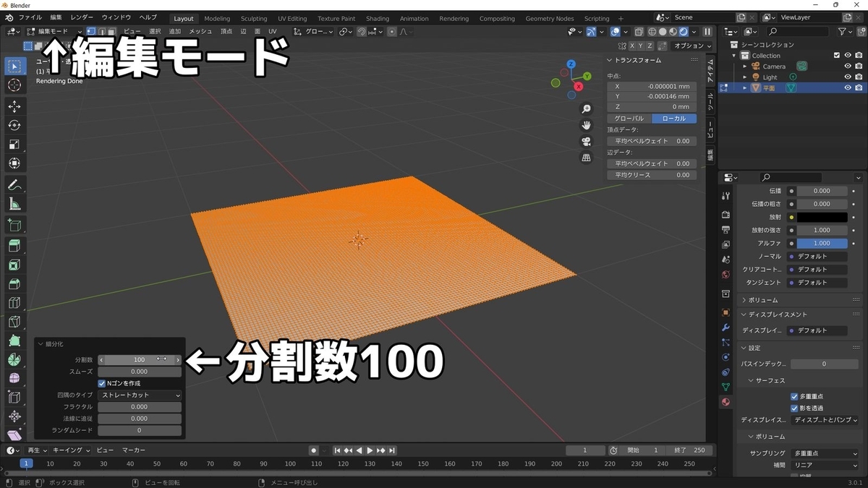Switch to the Shading workspace tab

coord(377,18)
